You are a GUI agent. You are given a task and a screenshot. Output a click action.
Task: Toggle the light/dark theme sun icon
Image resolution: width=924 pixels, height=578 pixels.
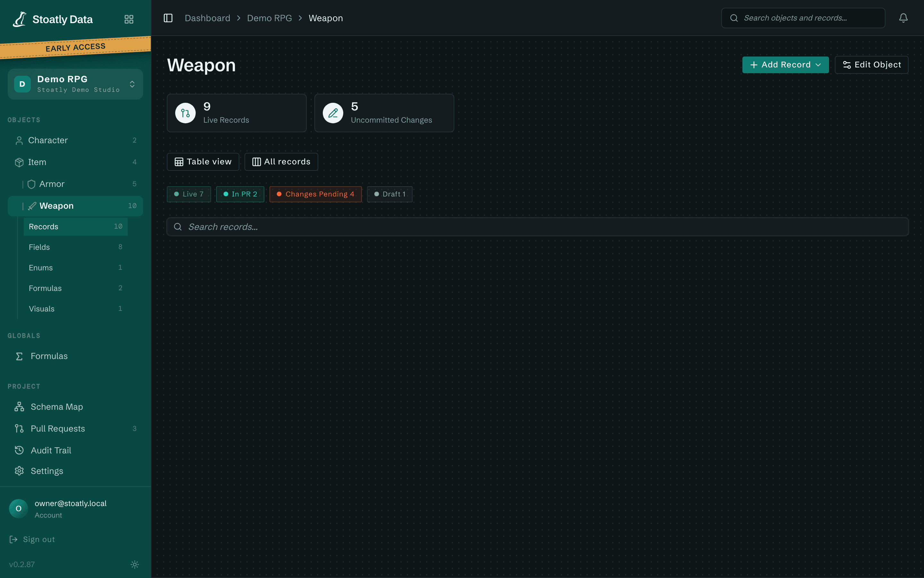pos(135,564)
